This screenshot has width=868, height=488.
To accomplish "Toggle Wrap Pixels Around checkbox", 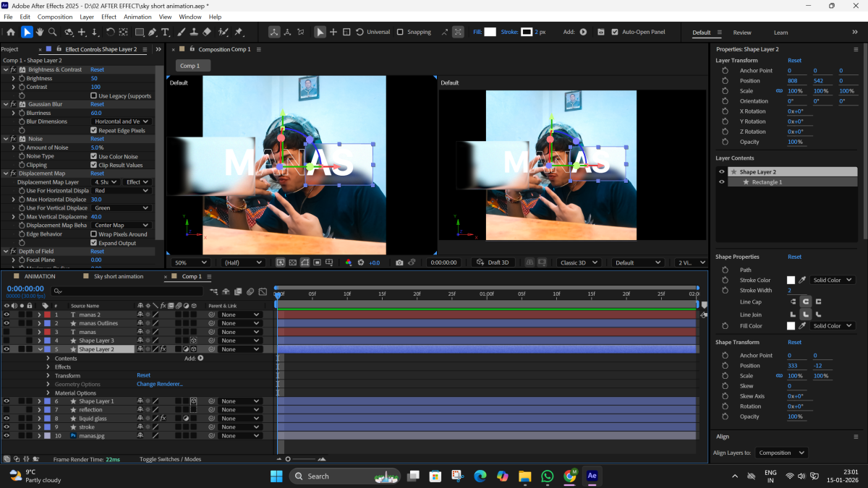I will 94,234.
